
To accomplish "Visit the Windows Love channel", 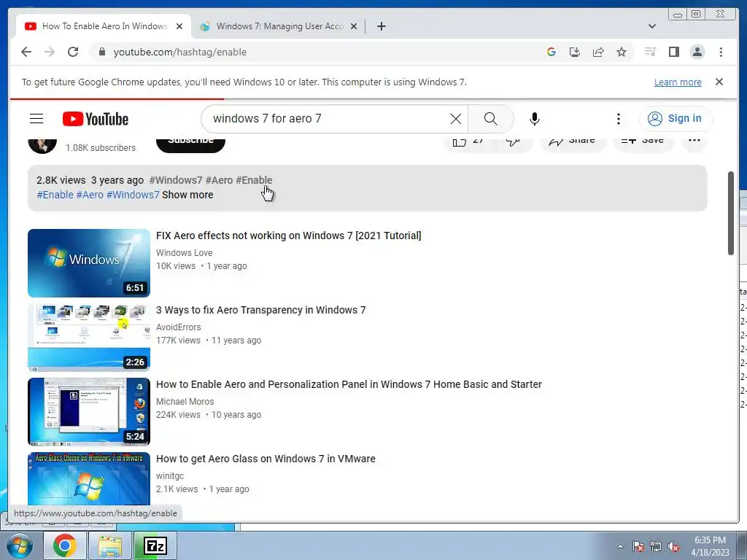I will [185, 253].
